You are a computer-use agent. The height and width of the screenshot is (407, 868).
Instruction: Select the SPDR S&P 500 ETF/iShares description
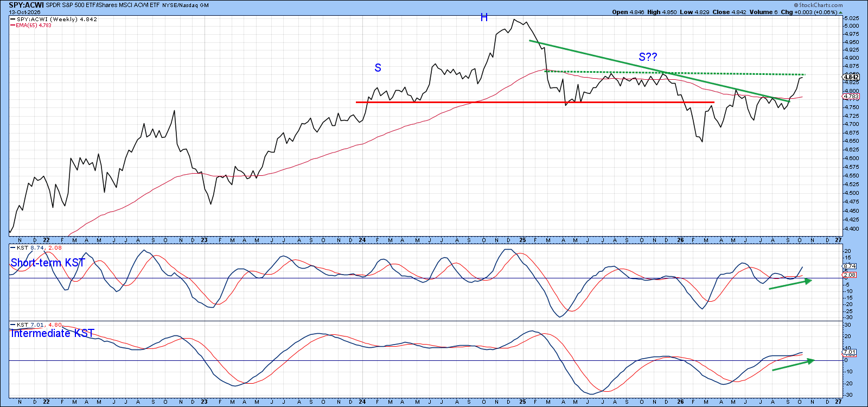[x=102, y=5]
